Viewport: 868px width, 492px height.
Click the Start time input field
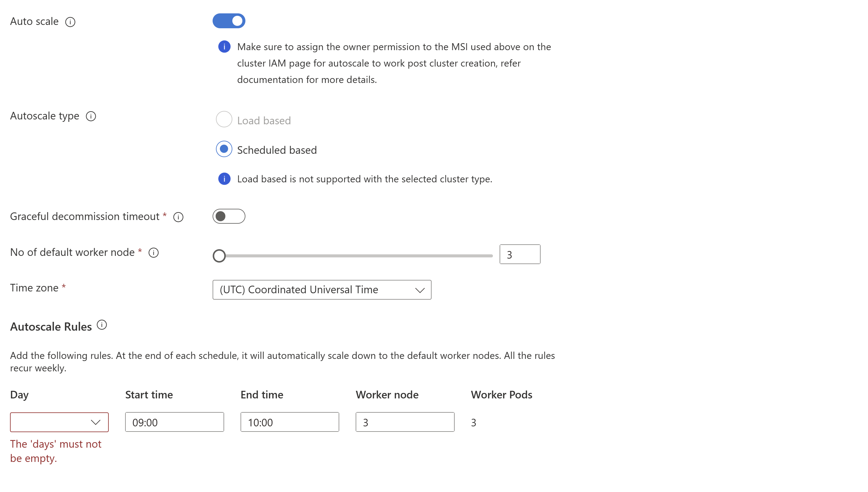click(x=174, y=421)
